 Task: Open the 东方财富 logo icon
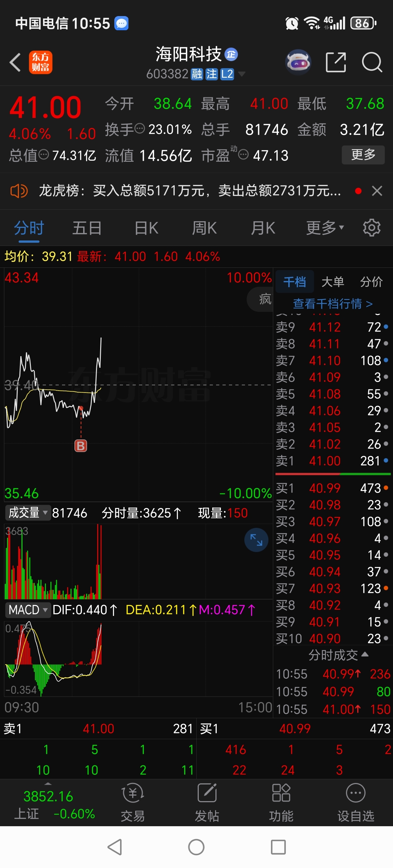tap(40, 62)
